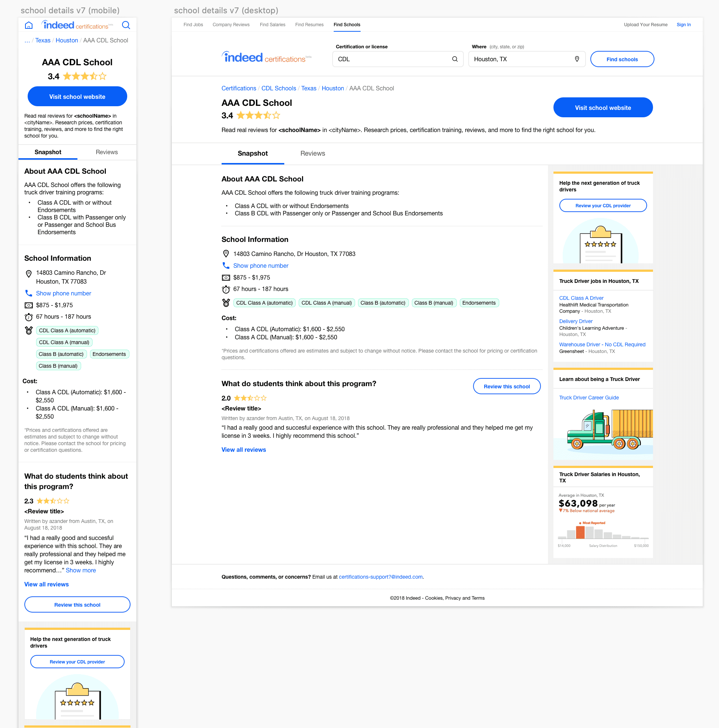Click desktop Visit school website button
Viewport: 719px width, 728px height.
(602, 108)
